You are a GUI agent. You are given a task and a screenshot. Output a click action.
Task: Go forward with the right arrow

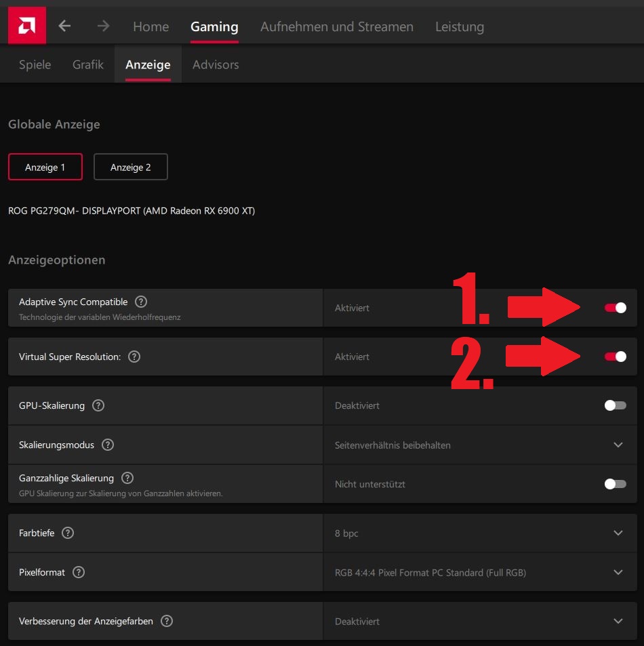tap(104, 26)
